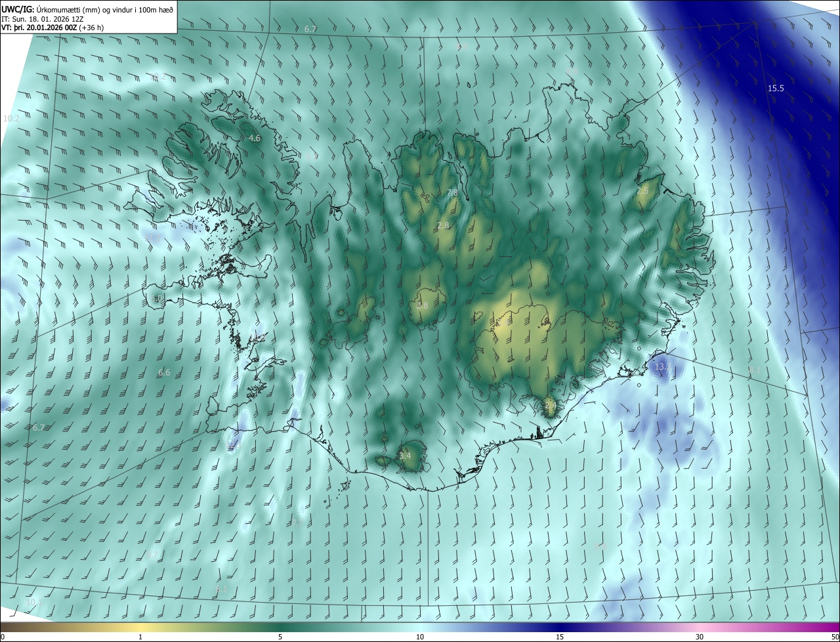Click the 2.5 value label in the northeast
Screen dimensions: 840x642
(x=642, y=191)
